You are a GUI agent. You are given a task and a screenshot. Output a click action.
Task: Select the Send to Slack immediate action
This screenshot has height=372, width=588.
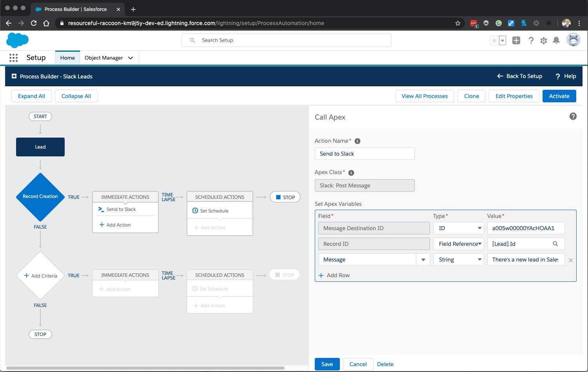pyautogui.click(x=125, y=209)
